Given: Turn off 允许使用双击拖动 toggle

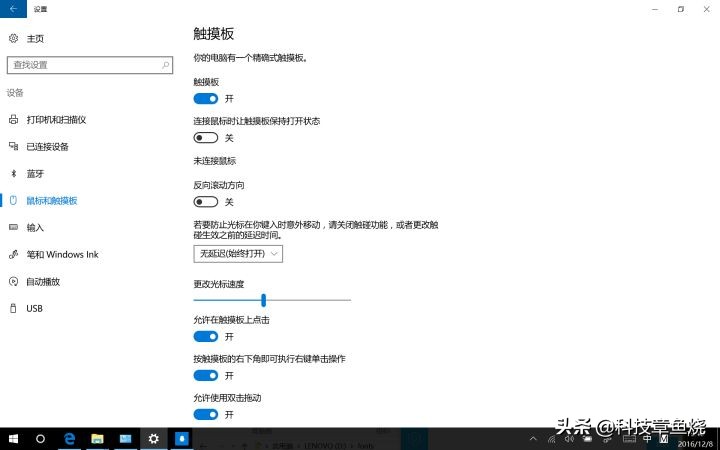Looking at the screenshot, I should pos(205,415).
